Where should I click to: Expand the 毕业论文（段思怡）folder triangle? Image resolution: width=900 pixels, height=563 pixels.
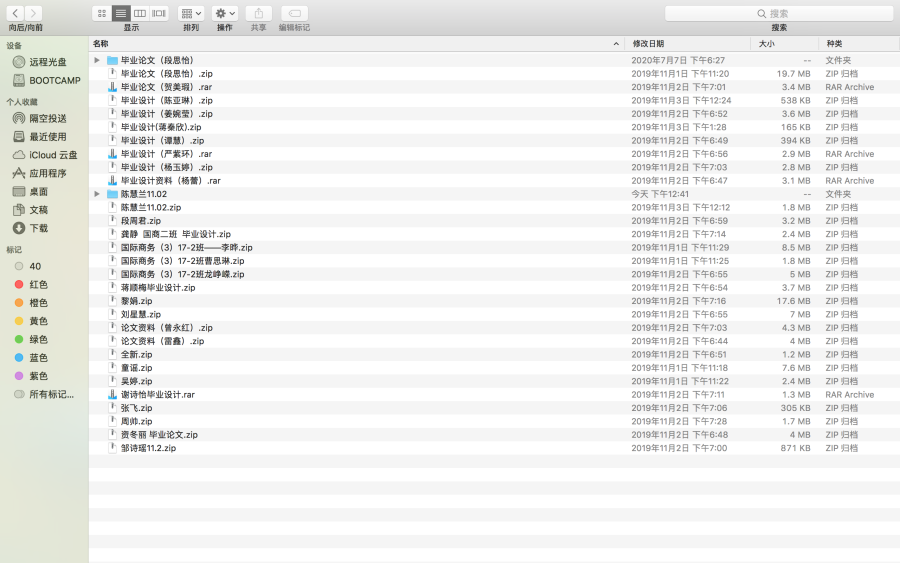(97, 60)
